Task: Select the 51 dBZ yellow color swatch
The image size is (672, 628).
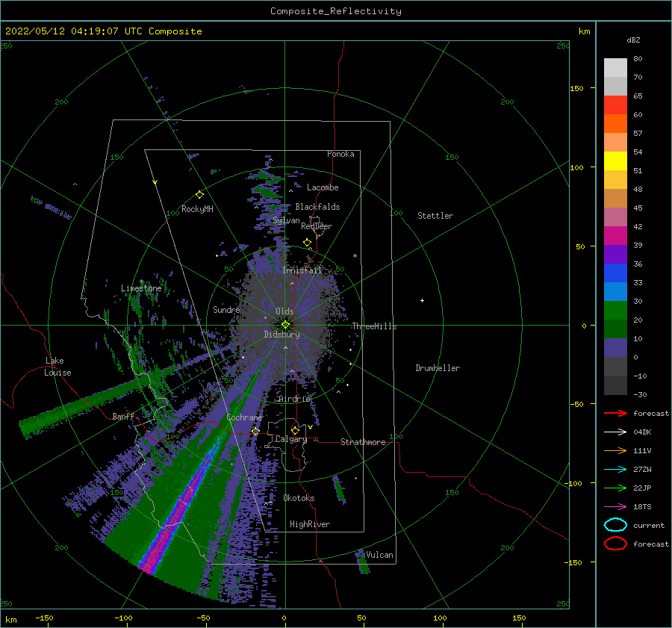Action: (615, 161)
